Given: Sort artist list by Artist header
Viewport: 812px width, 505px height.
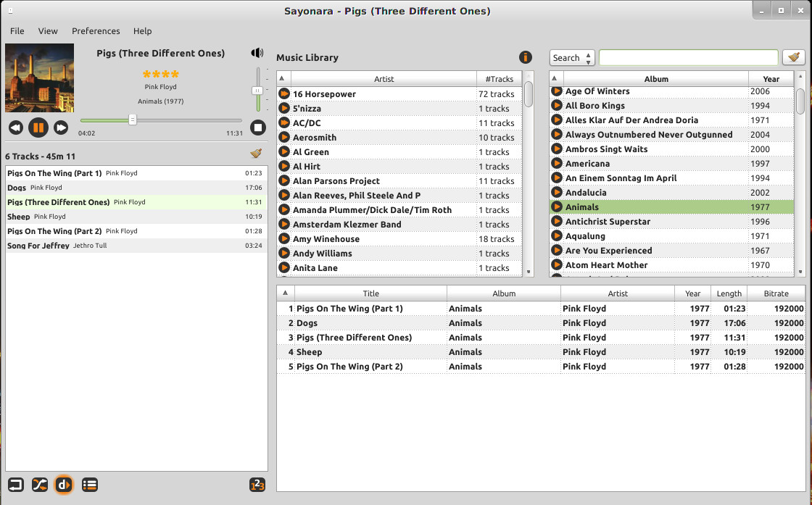Looking at the screenshot, I should click(384, 79).
